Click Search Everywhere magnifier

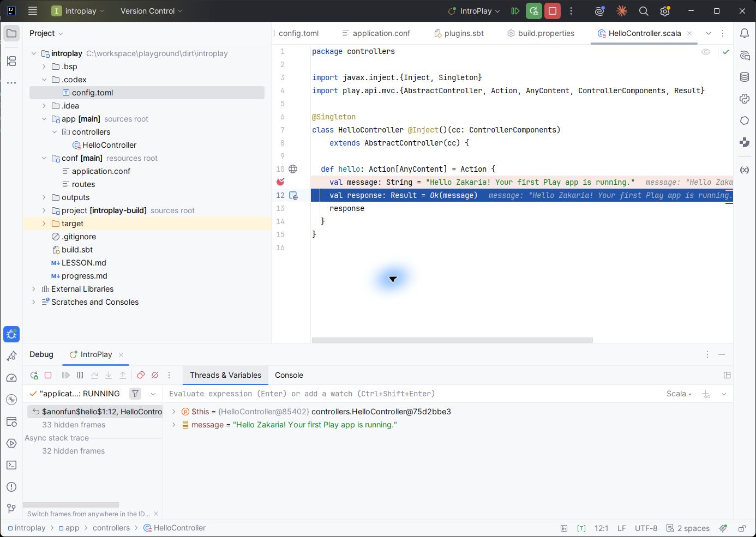[x=644, y=11]
